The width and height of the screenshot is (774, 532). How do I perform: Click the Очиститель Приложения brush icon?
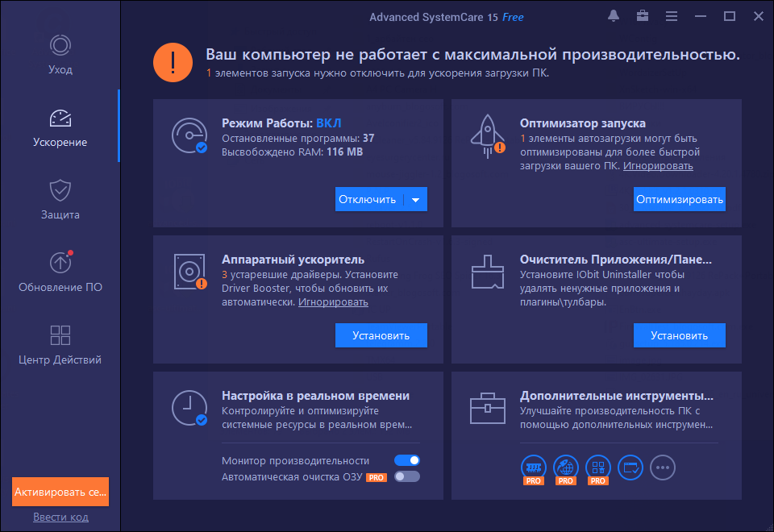coord(488,272)
